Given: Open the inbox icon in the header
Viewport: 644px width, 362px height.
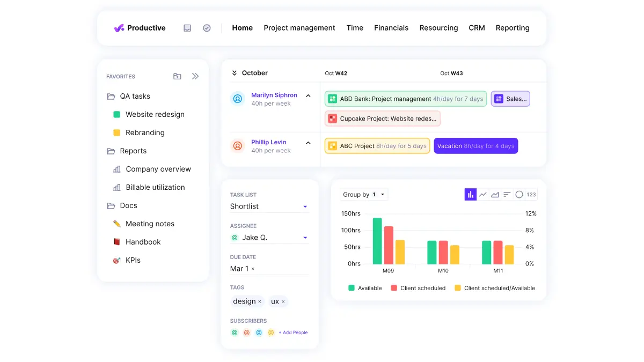Looking at the screenshot, I should click(x=187, y=27).
